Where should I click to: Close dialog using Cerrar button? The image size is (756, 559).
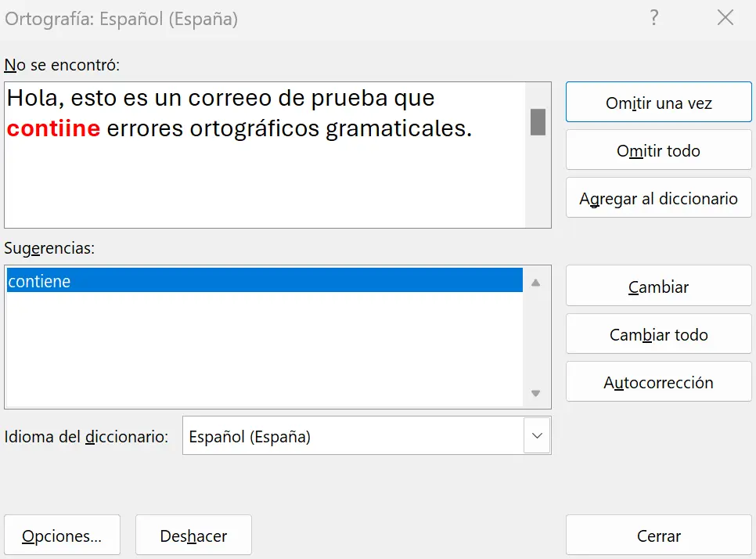pyautogui.click(x=659, y=535)
